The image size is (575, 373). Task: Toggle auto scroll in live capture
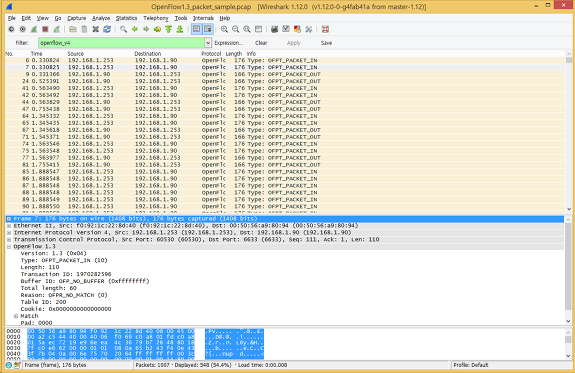tap(208, 29)
